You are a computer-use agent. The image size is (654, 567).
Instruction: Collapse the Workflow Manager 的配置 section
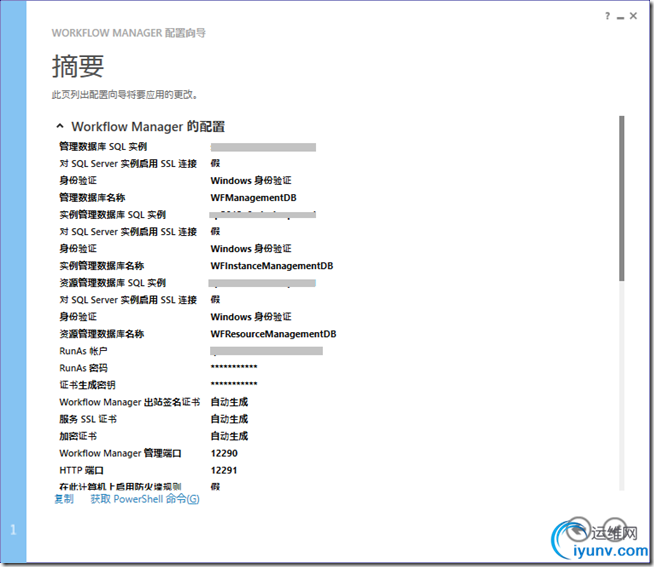coord(60,126)
